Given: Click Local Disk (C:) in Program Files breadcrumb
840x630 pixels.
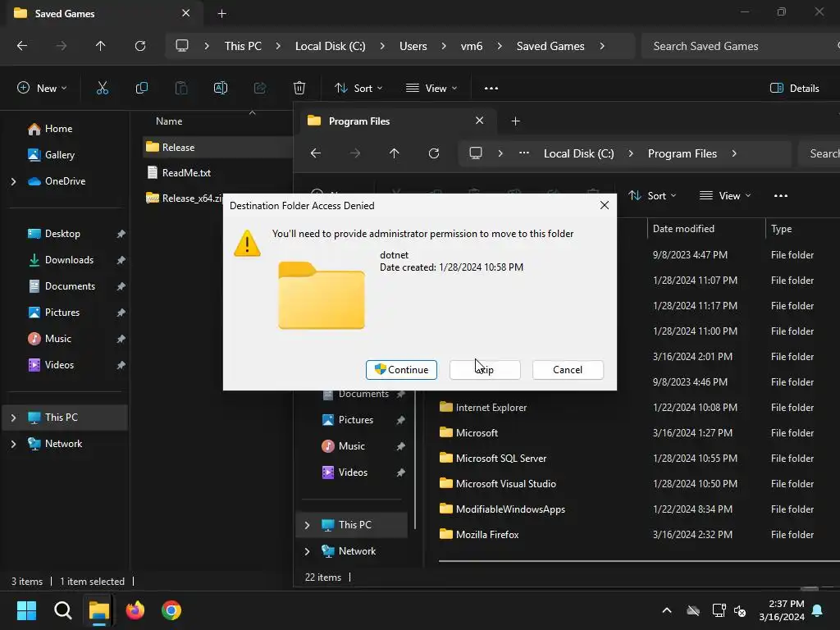Looking at the screenshot, I should pos(578,153).
